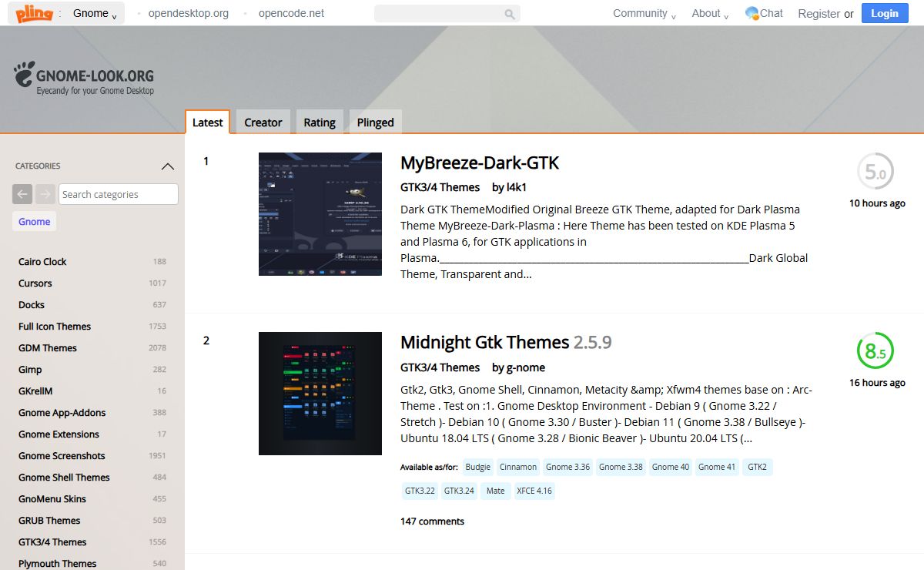Click the 8.5 green rating circle
The height and width of the screenshot is (570, 924).
coord(875,351)
